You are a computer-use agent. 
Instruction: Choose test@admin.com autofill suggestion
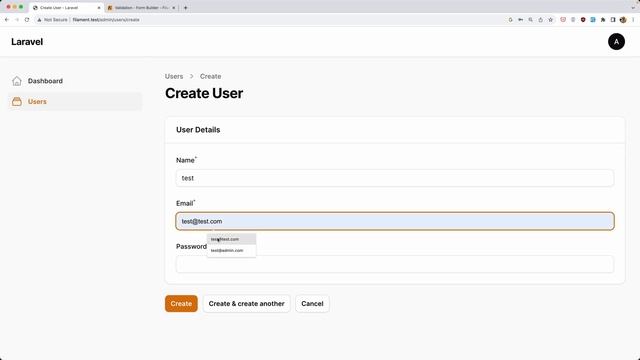(x=231, y=250)
